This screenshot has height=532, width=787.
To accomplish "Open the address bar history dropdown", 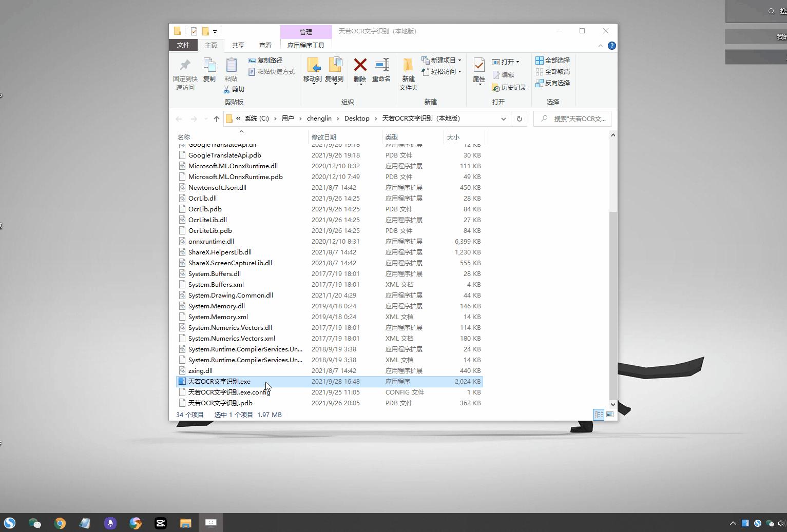I will [x=503, y=119].
